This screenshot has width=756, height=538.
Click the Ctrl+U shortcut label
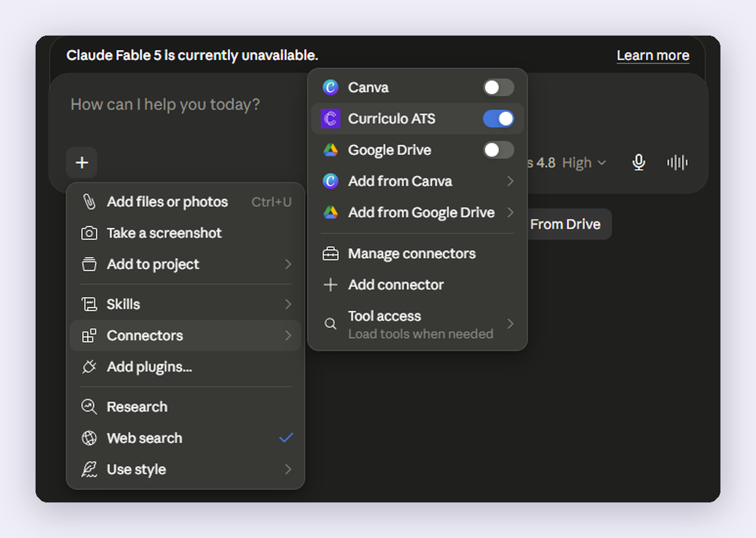(x=271, y=202)
